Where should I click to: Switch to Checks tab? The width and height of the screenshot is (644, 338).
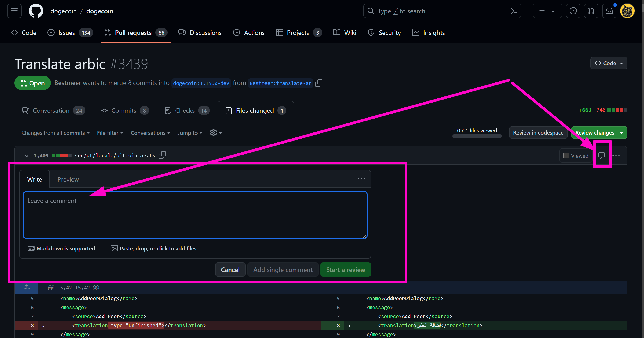coord(187,110)
